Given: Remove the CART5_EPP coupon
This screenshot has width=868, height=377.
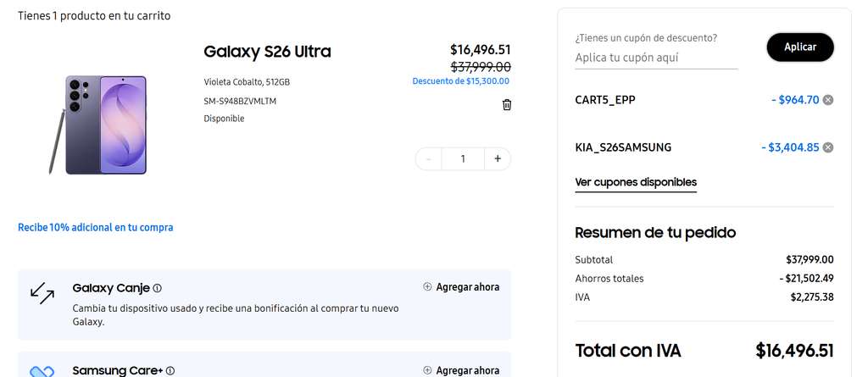Looking at the screenshot, I should point(827,100).
